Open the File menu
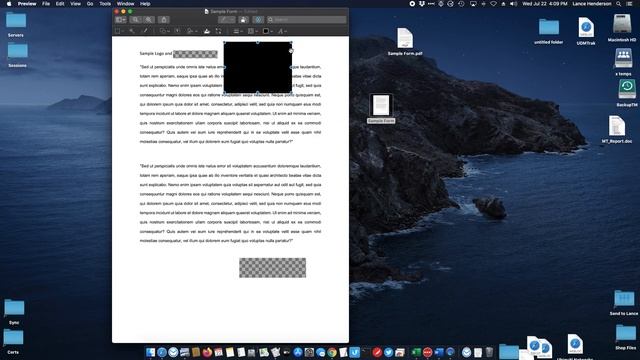Viewport: 640px width, 360px height. click(46, 4)
